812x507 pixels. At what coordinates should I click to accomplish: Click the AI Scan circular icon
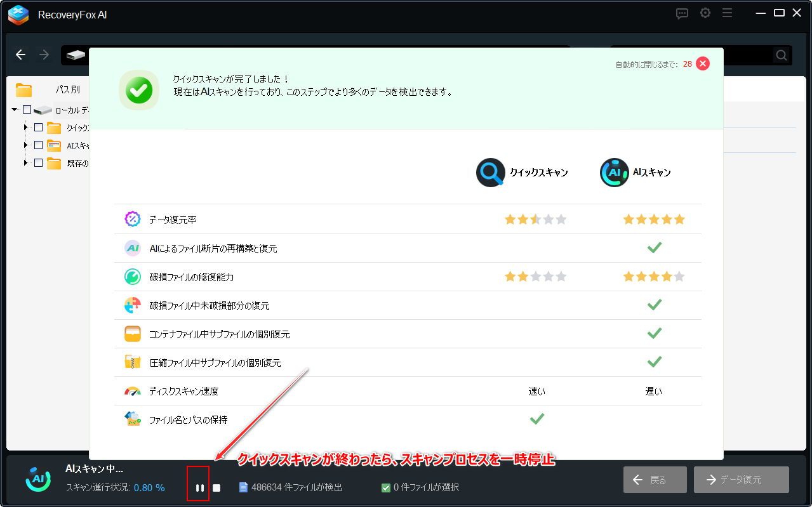tap(614, 173)
